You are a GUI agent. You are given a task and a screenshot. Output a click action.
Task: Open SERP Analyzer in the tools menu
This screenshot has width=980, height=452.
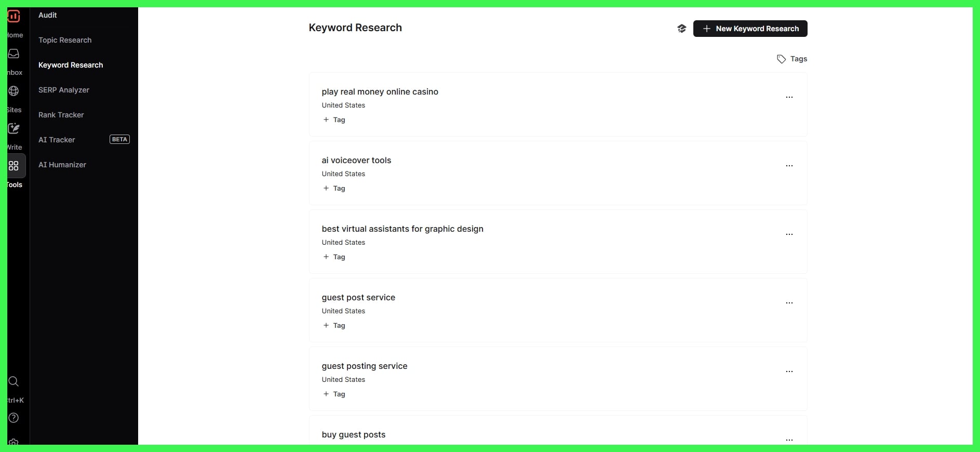[x=64, y=90]
